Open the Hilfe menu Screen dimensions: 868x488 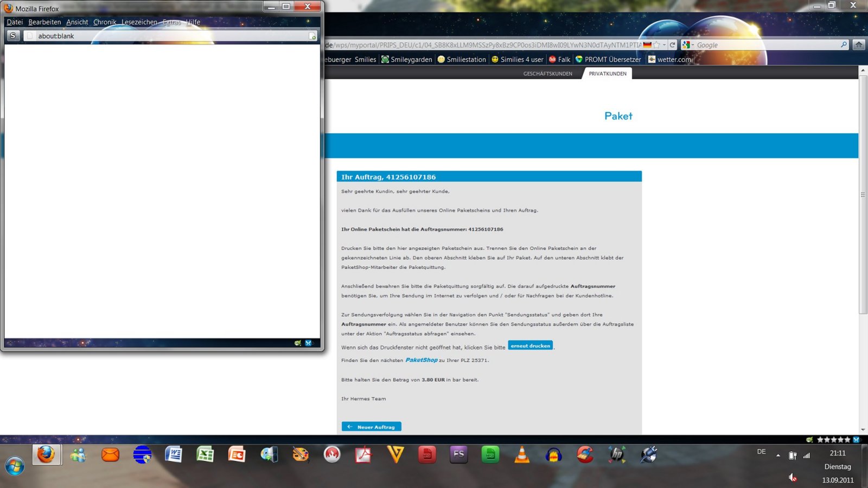coord(193,22)
